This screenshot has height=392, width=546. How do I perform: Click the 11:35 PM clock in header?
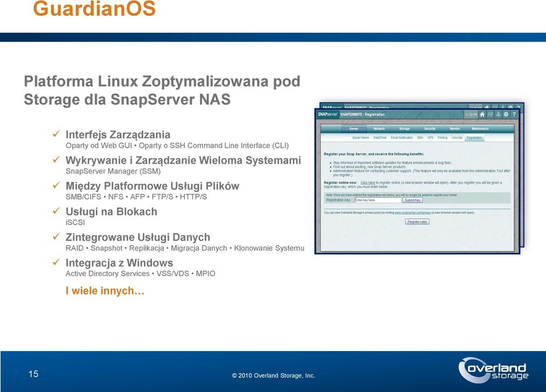[471, 114]
